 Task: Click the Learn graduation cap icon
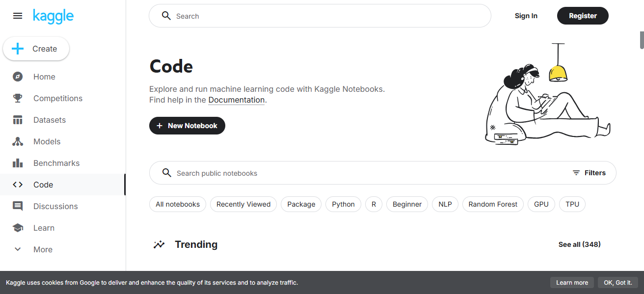[18, 228]
